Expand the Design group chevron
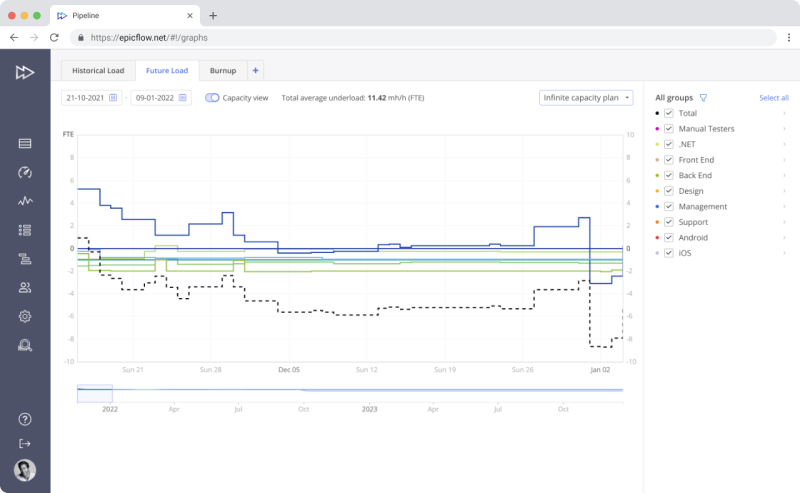800x493 pixels. [784, 191]
